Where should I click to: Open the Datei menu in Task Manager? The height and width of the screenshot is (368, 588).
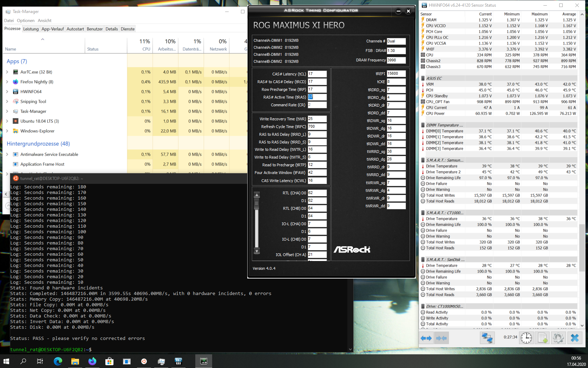[x=9, y=21]
